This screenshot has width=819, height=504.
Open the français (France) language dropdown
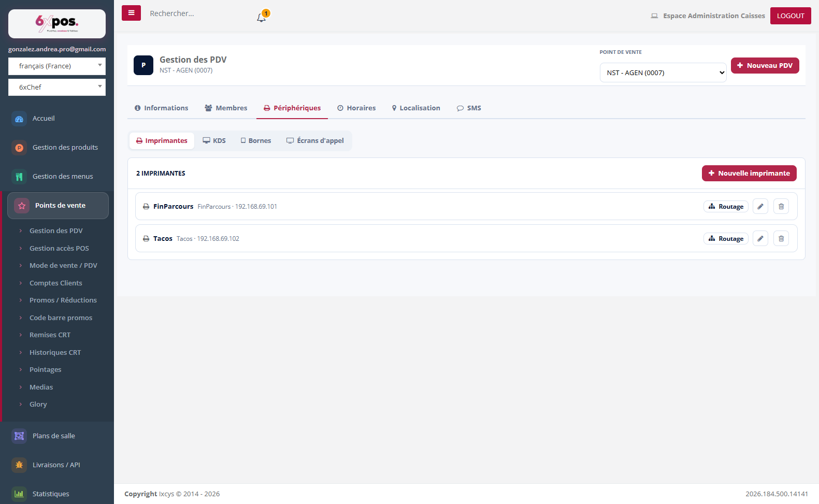pos(57,66)
